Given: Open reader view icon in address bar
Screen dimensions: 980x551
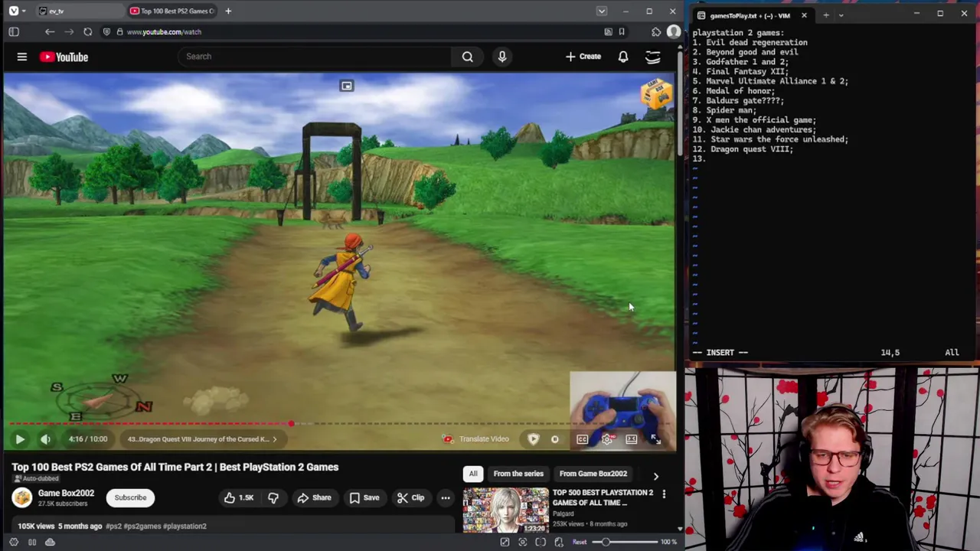Looking at the screenshot, I should click(x=608, y=31).
